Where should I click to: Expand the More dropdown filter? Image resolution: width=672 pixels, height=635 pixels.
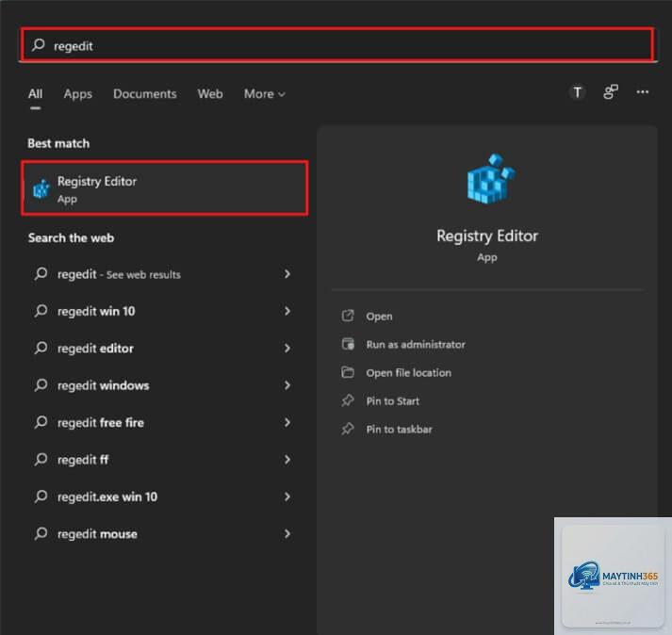tap(265, 93)
